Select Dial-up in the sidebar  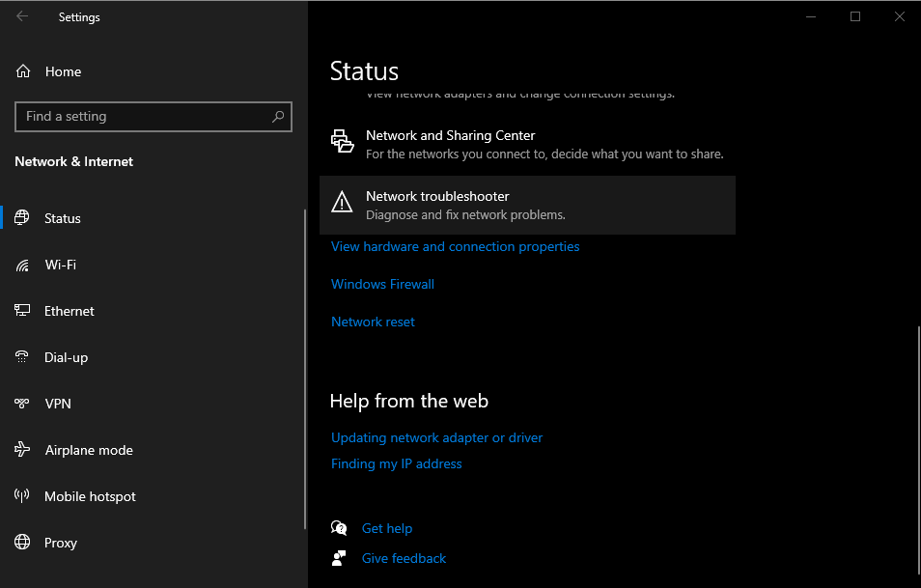pyautogui.click(x=153, y=357)
